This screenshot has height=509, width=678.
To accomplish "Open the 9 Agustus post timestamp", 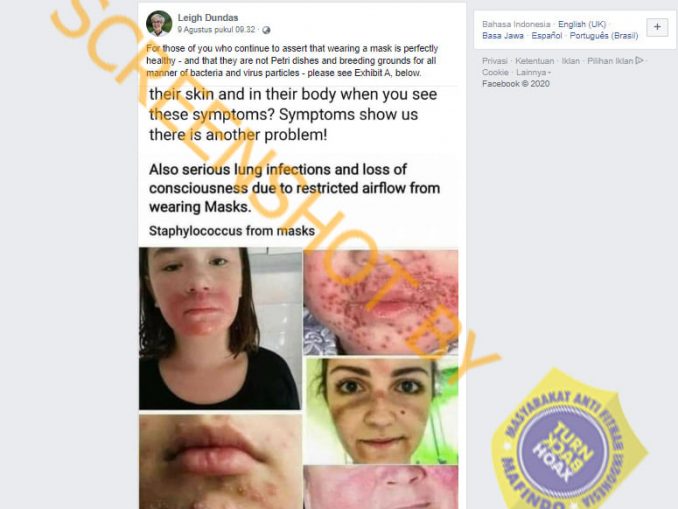I will pos(216,29).
